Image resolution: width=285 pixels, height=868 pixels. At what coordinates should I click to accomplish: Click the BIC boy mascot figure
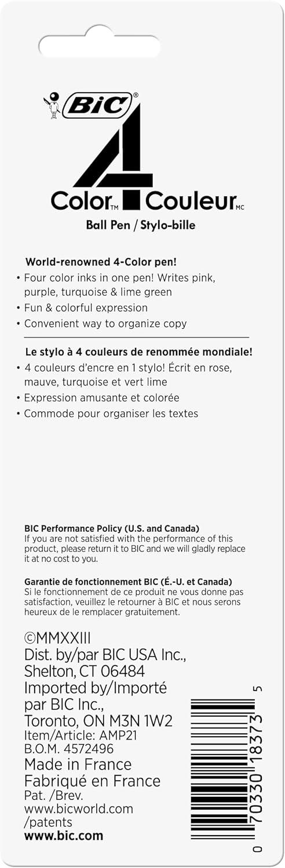coord(52,105)
